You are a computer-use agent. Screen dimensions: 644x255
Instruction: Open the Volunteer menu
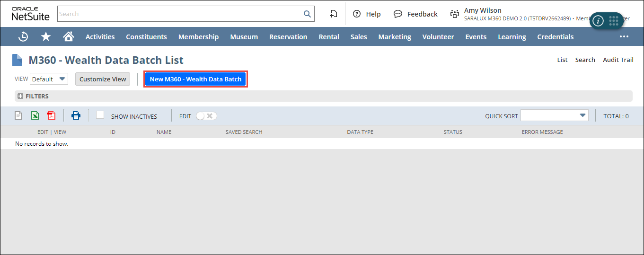(438, 36)
